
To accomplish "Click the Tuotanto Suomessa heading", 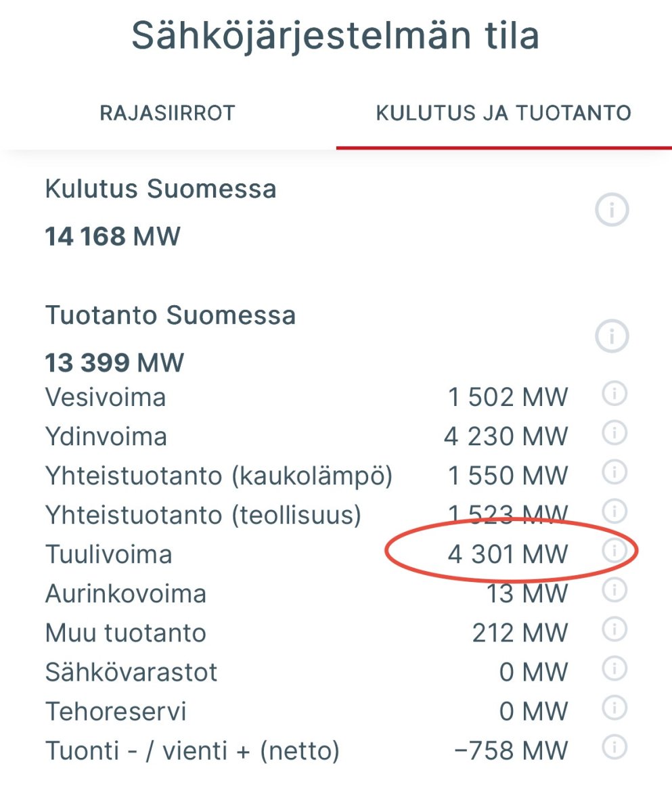I will 170,315.
